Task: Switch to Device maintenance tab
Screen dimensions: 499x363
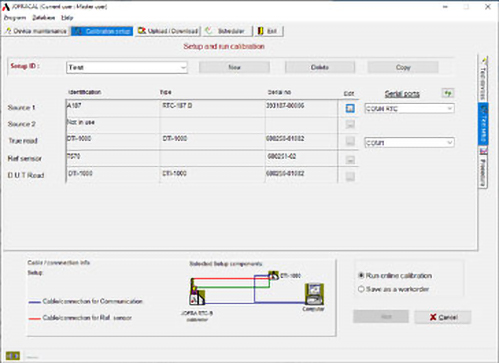Action: (x=36, y=31)
